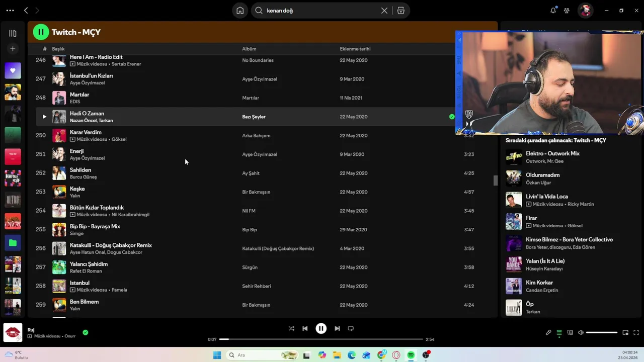The image size is (644, 362).
Task: Open Microsoft Edge from the taskbar
Action: pos(352,355)
